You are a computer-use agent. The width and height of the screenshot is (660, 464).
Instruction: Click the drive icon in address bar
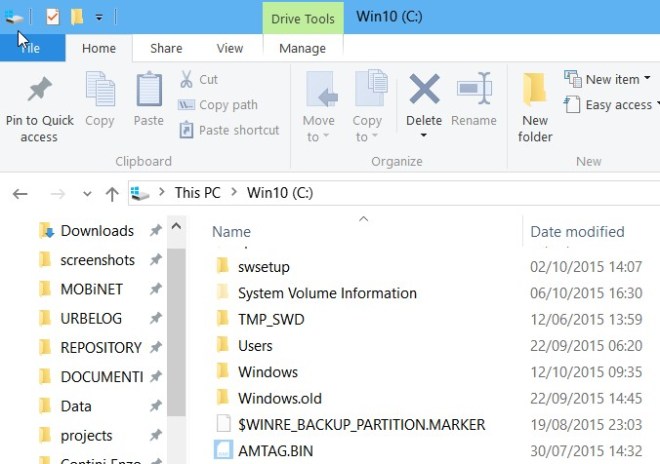(140, 193)
